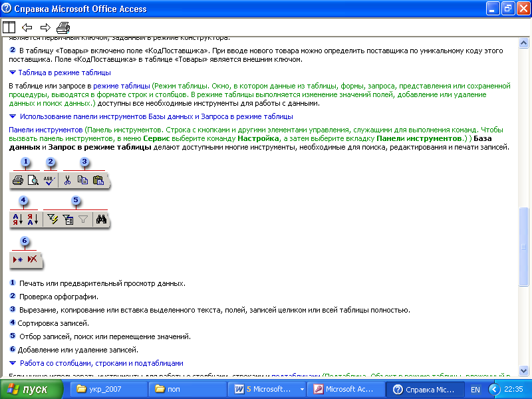Switch to the 'поп' folder taskbar button
The image size is (532, 399).
(188, 389)
